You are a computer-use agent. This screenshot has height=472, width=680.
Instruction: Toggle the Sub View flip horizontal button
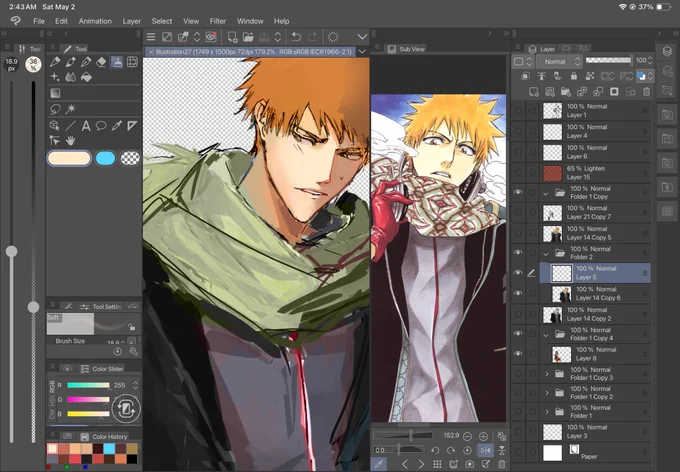[x=486, y=450]
